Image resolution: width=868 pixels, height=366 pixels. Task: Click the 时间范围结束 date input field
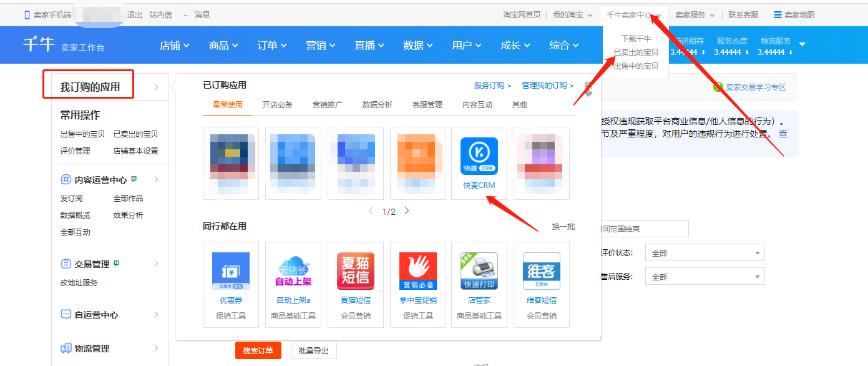click(643, 229)
